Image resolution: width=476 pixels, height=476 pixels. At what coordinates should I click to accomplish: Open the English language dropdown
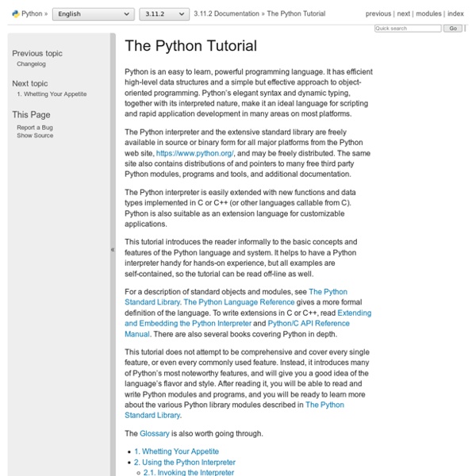(93, 14)
